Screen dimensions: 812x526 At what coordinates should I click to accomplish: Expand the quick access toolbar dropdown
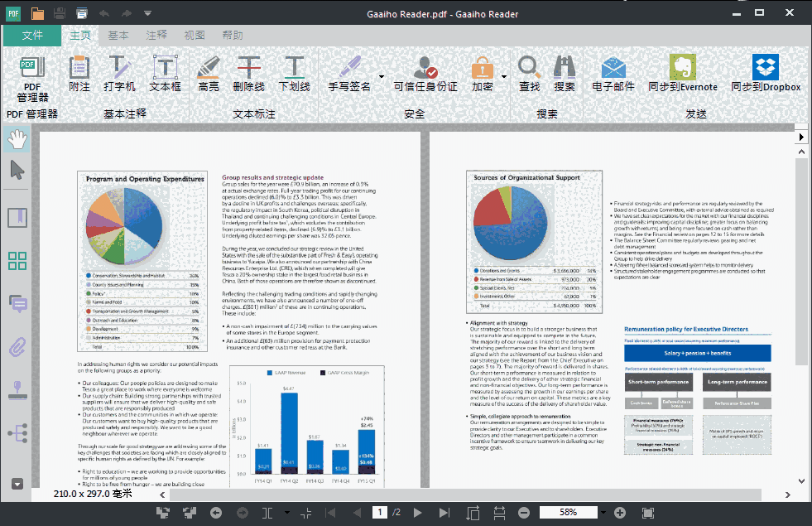point(147,13)
